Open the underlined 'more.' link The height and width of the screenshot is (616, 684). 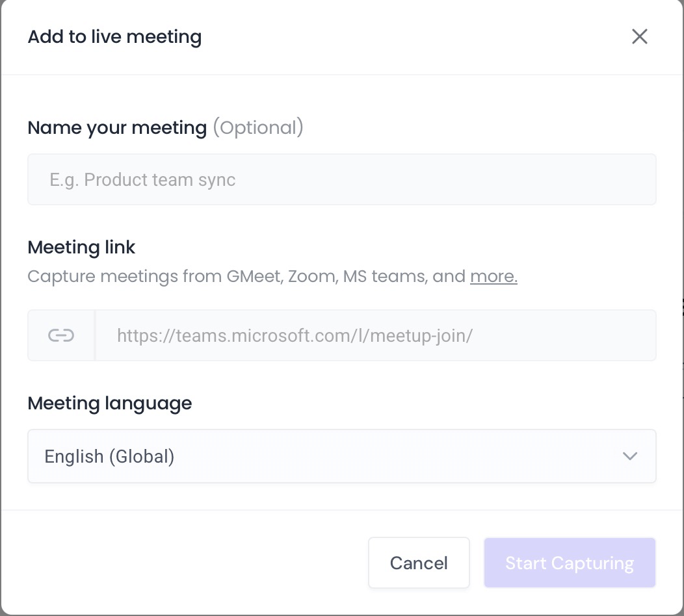[x=493, y=277]
